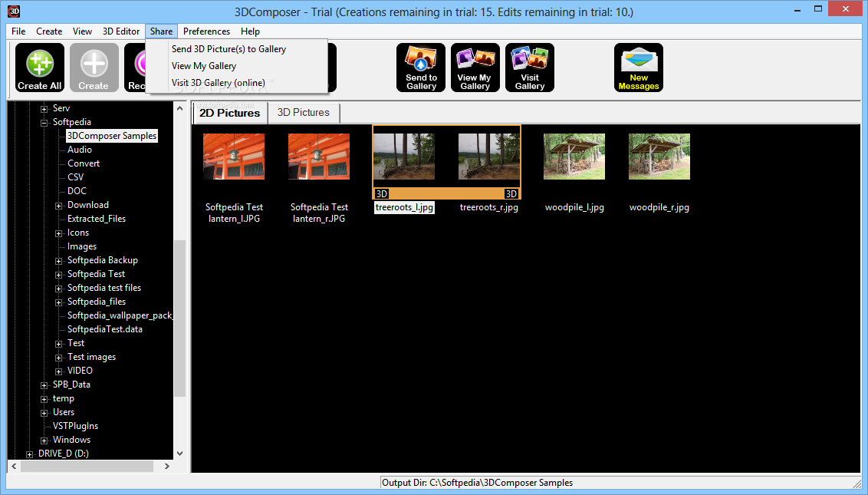Image resolution: width=868 pixels, height=495 pixels.
Task: Choose Visit 3D Gallery (online) entry
Action: pos(218,83)
